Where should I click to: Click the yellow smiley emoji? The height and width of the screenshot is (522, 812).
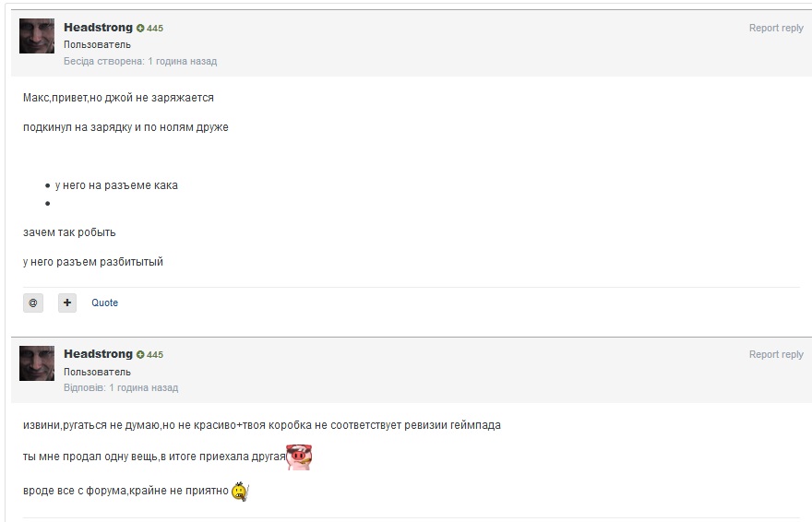coord(240,492)
